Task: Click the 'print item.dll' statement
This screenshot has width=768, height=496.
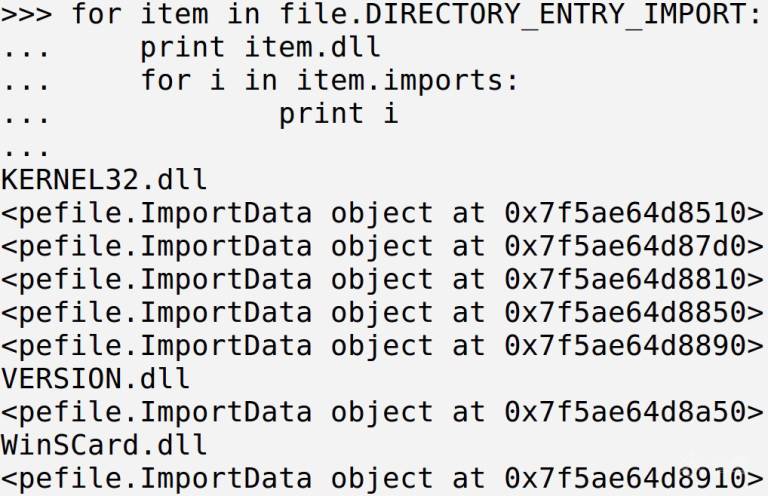Action: coord(261,47)
